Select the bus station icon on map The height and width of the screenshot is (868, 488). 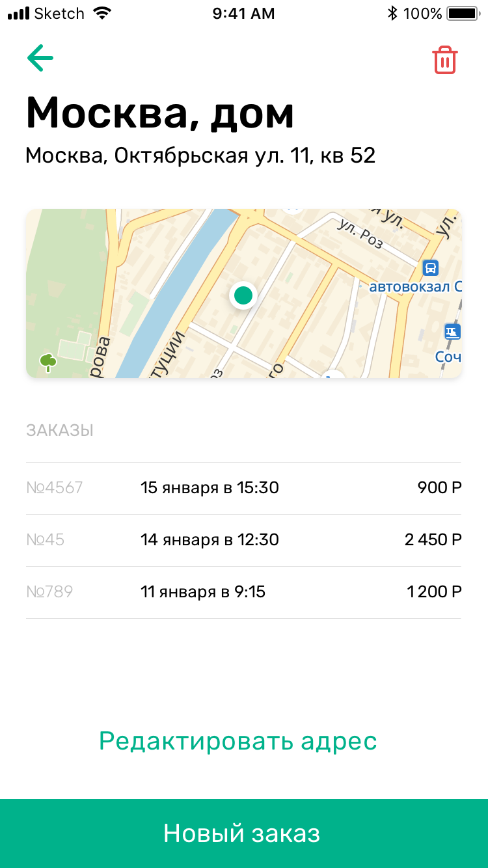[x=430, y=267]
